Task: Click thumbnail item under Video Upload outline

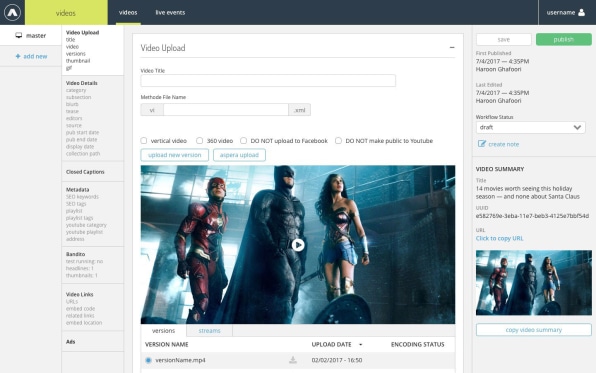Action: (x=78, y=61)
